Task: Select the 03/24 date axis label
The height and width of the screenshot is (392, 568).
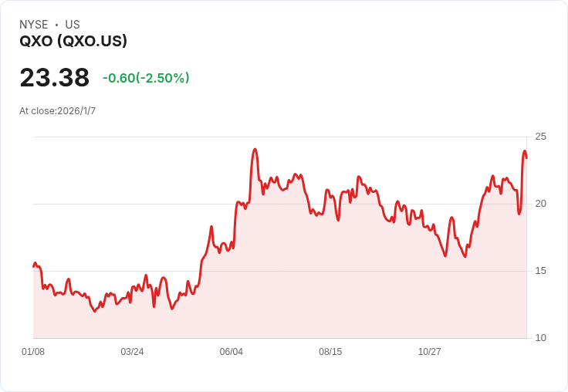Action: coord(132,352)
